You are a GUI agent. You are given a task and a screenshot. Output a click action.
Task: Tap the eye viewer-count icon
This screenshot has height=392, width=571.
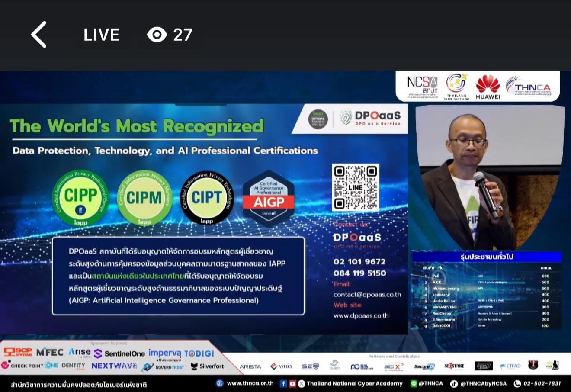pyautogui.click(x=157, y=35)
